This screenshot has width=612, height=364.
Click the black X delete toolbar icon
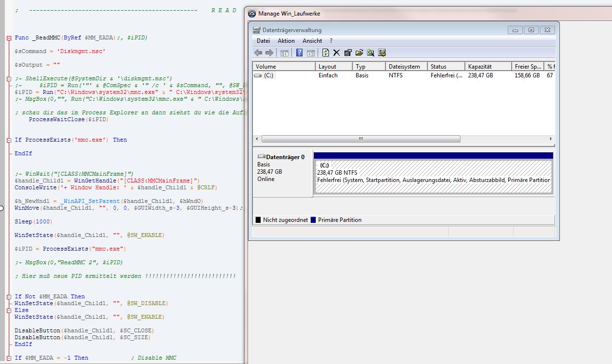click(336, 53)
